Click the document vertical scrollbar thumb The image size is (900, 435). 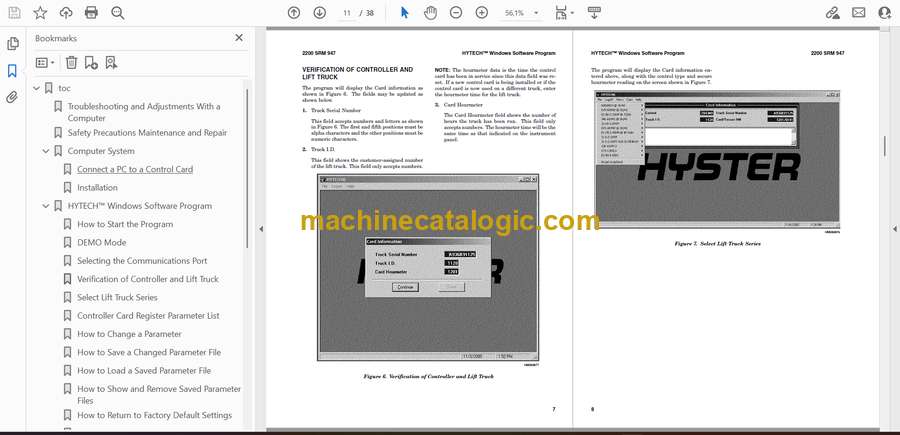(884, 147)
